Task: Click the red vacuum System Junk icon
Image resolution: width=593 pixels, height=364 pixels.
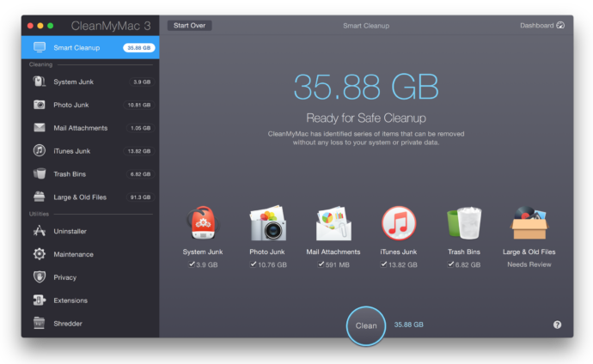Action: pos(203,223)
